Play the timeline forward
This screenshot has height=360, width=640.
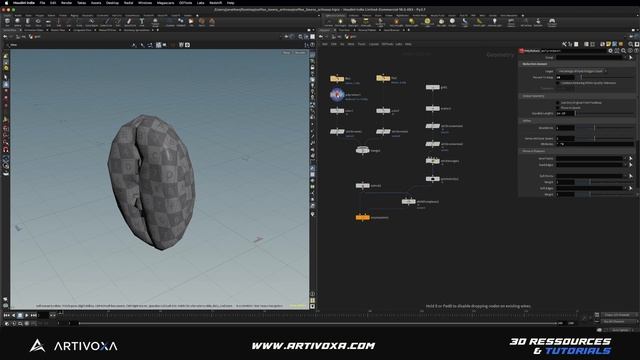point(27,315)
